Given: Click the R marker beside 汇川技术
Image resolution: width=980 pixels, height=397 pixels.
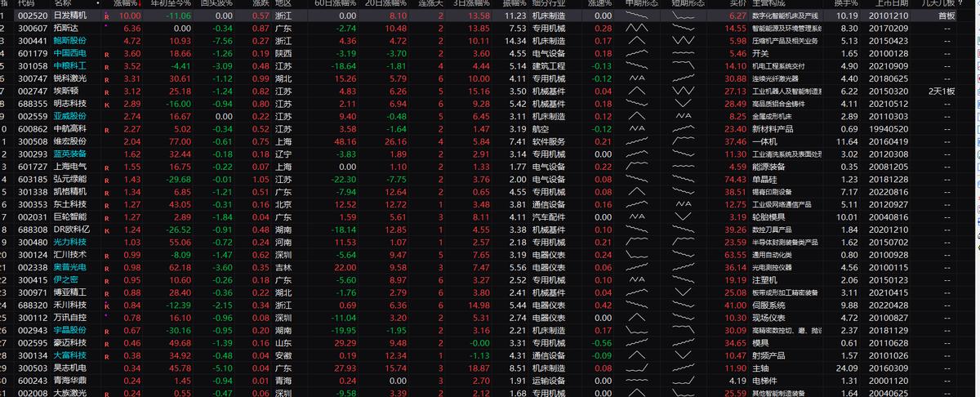Looking at the screenshot, I should click(106, 255).
